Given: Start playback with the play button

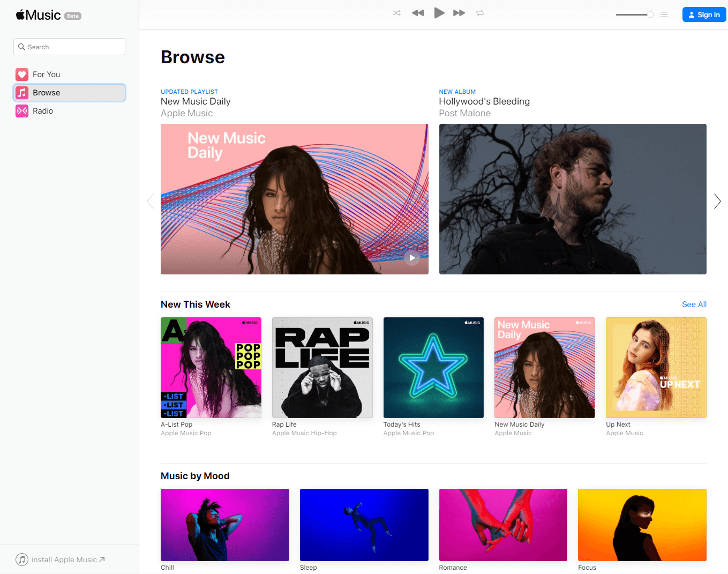Looking at the screenshot, I should [439, 13].
